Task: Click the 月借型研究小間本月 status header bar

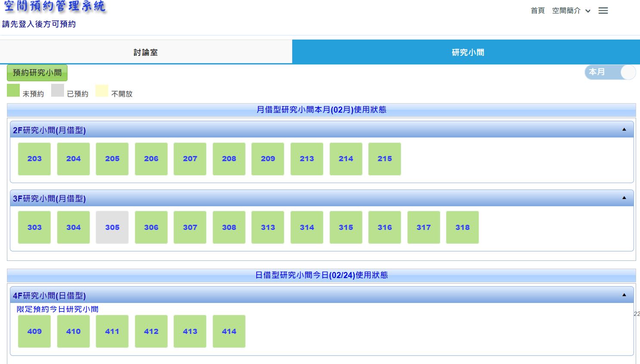Action: click(321, 110)
